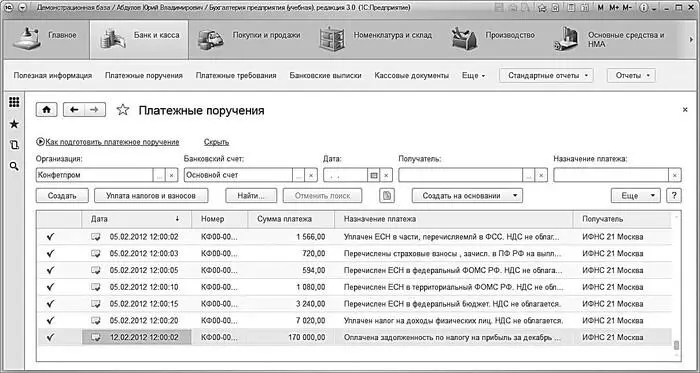
Task: Click the Создать button
Action: click(x=62, y=195)
